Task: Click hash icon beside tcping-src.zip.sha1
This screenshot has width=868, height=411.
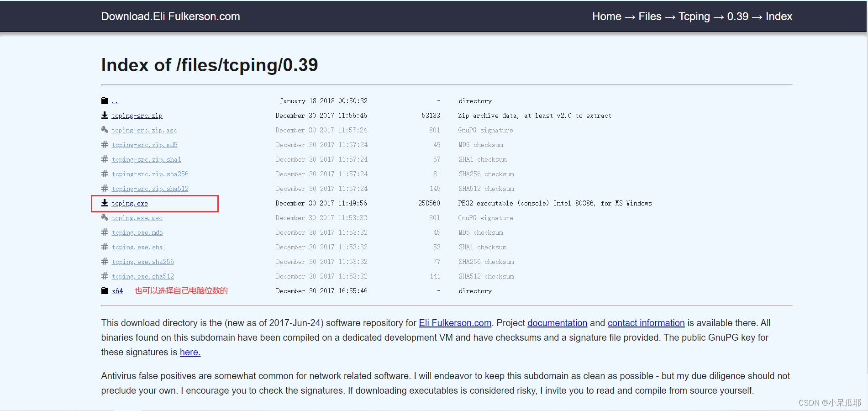Action: pos(105,159)
